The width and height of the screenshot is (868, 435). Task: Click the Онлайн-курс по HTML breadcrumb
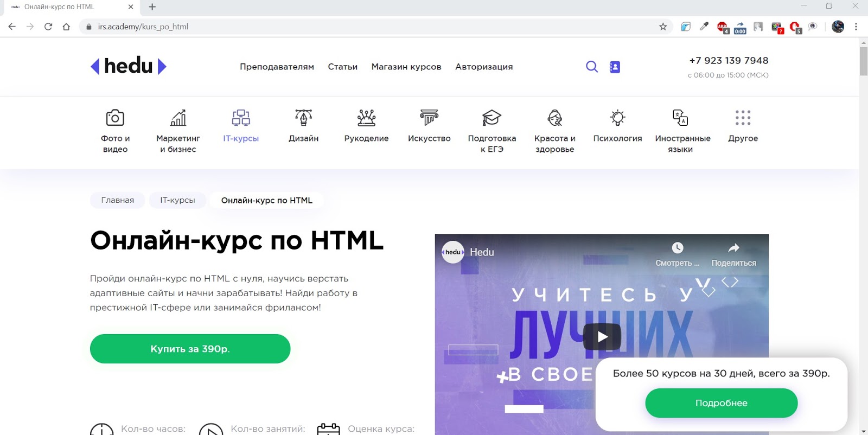click(x=267, y=200)
